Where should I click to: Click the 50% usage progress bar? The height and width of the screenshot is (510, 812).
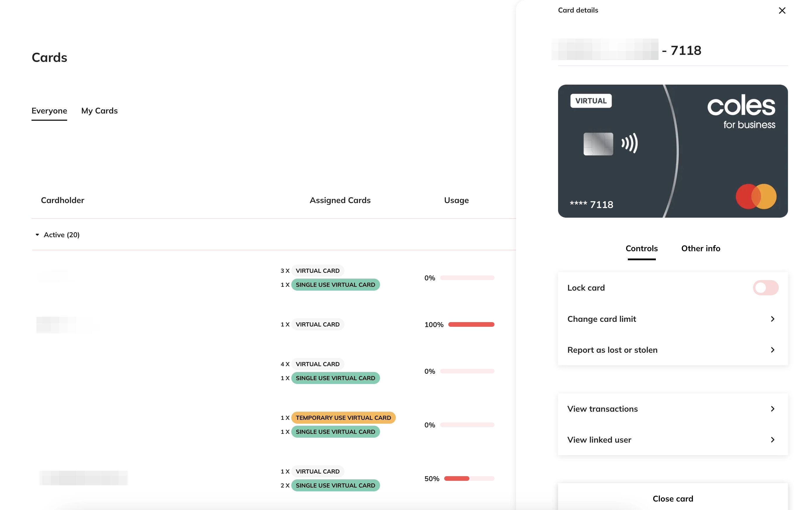469,478
